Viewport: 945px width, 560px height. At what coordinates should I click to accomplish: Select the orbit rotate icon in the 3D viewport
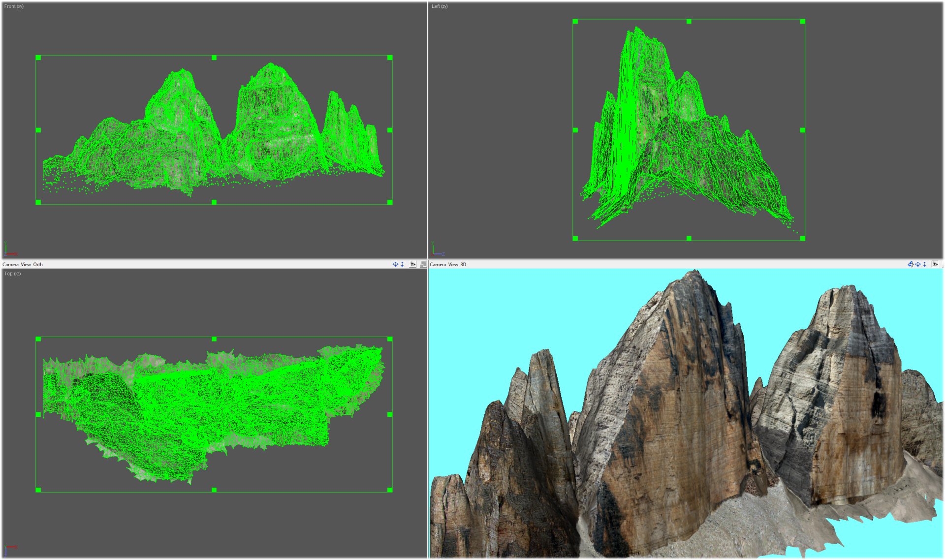(911, 264)
